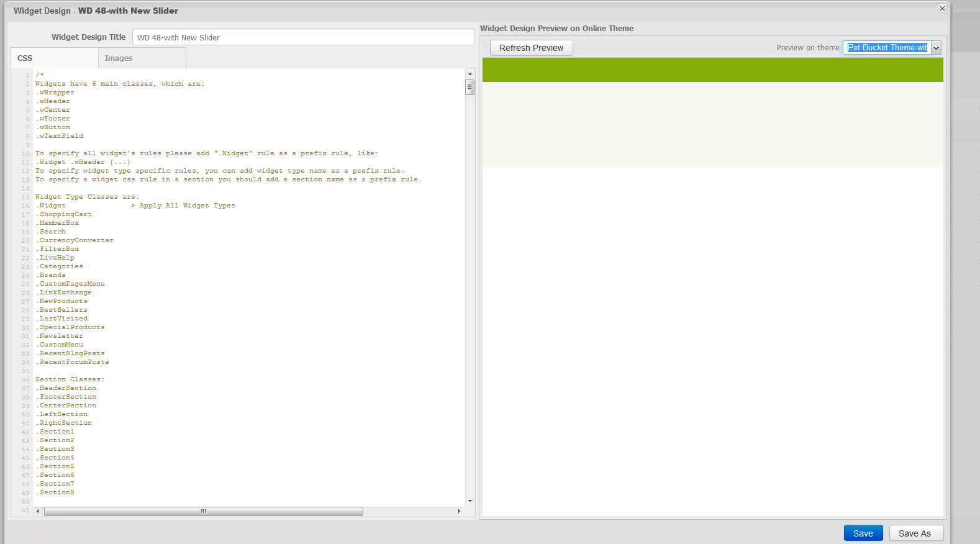980x544 pixels.
Task: Close the Widget Design dialog
Action: (x=942, y=9)
